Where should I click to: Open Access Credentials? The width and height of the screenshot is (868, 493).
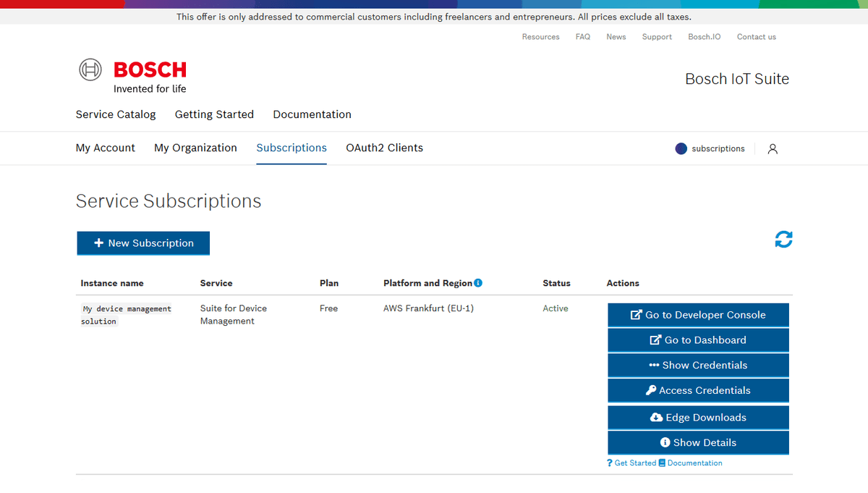(698, 391)
